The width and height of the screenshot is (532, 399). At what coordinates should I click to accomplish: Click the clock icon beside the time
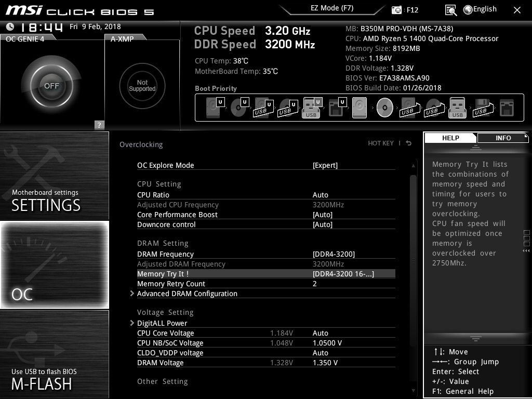(10, 26)
